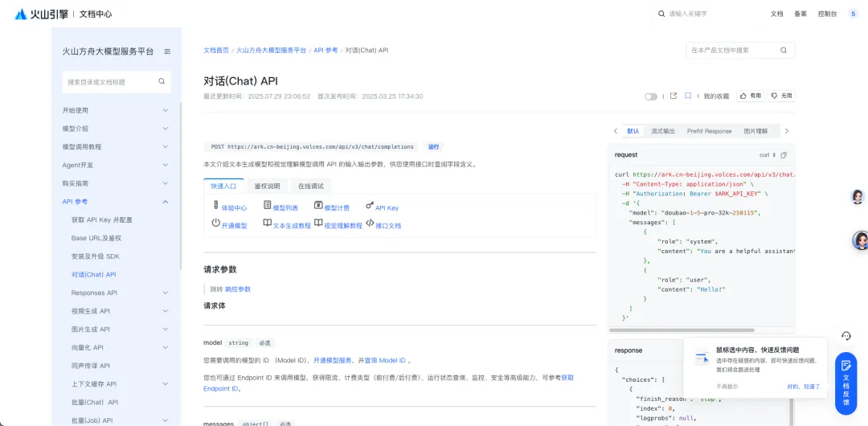Click 好的, 知道了 in the feedback popup

tap(803, 386)
